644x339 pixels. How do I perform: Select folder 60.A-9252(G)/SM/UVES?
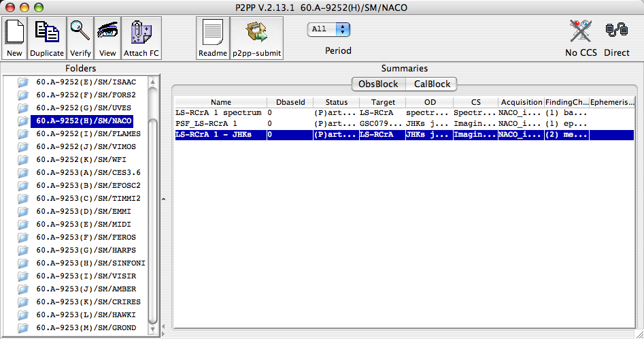(84, 108)
